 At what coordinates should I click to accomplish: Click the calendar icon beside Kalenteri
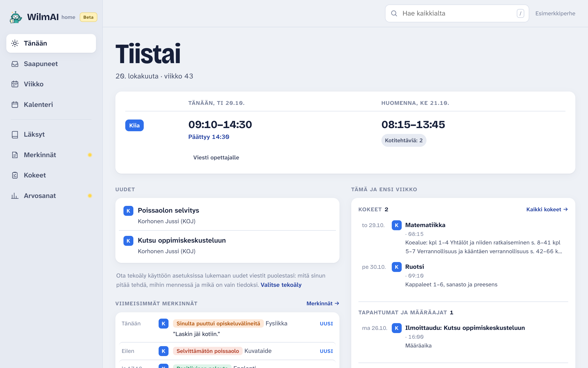15,104
